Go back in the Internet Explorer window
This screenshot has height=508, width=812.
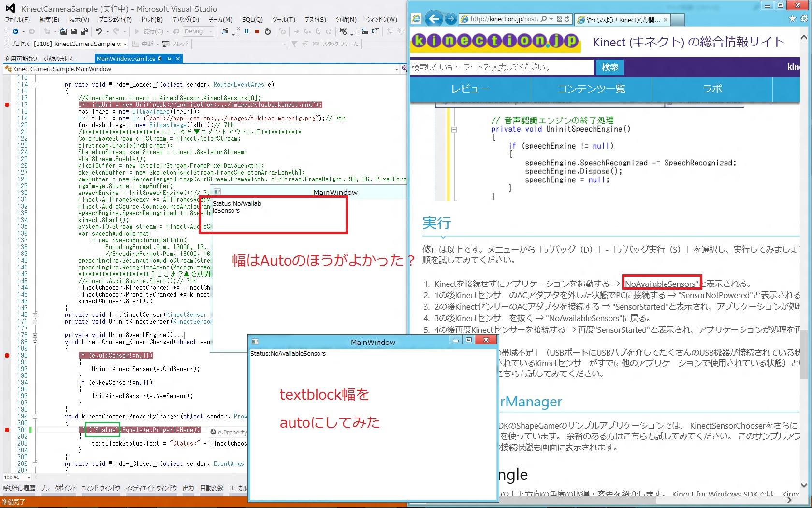pos(435,19)
